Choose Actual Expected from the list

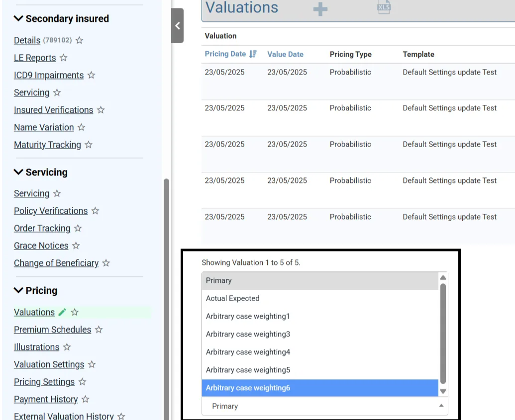(x=233, y=298)
